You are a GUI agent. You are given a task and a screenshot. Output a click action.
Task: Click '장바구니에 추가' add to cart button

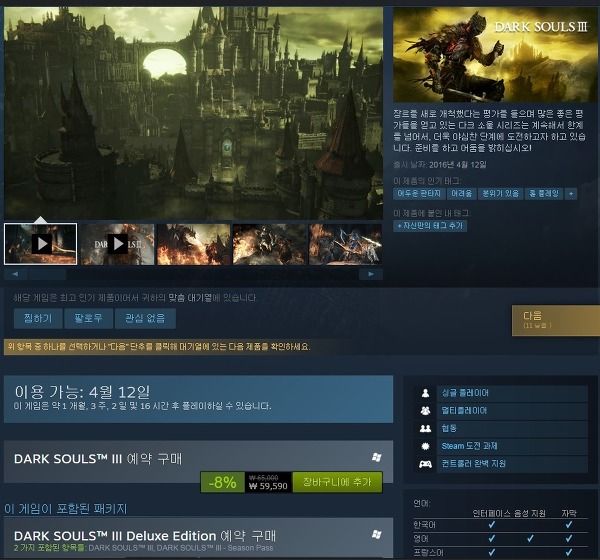click(337, 482)
